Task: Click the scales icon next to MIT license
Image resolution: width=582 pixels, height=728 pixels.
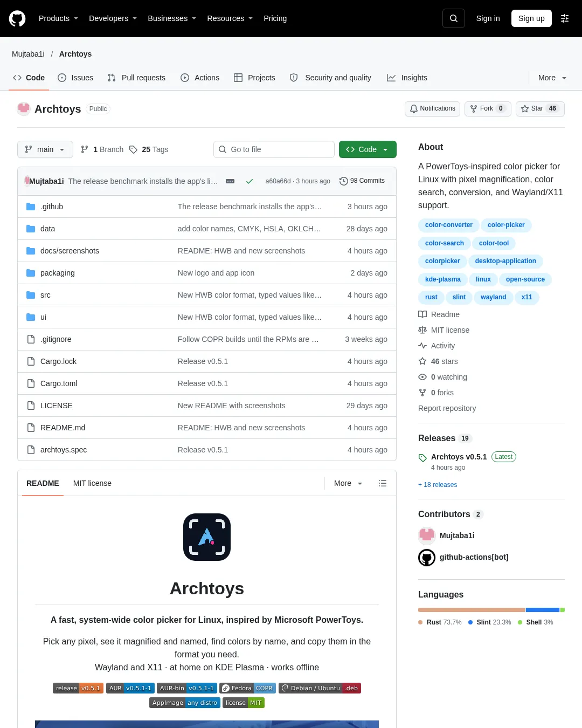Action: 422,330
